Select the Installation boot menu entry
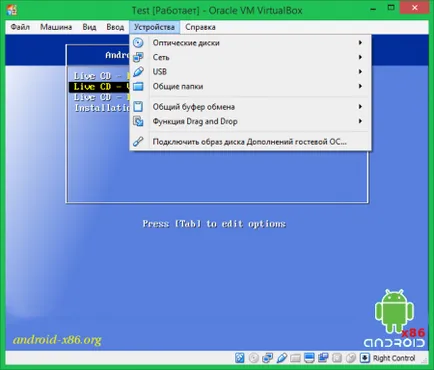Image resolution: width=434 pixels, height=370 pixels. click(x=102, y=108)
